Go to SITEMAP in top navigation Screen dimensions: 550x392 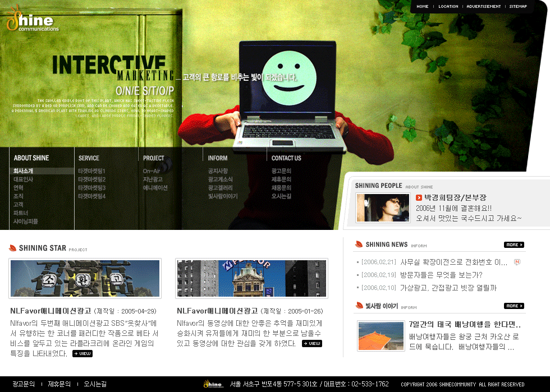coord(518,7)
